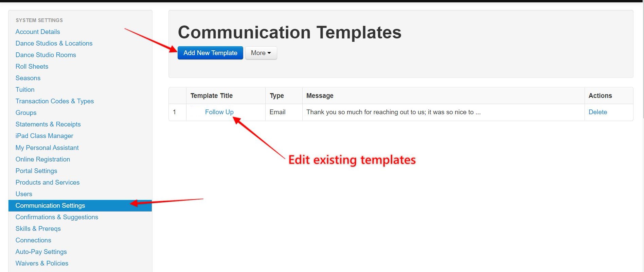Open Confirmations & Suggestions page

(x=57, y=217)
